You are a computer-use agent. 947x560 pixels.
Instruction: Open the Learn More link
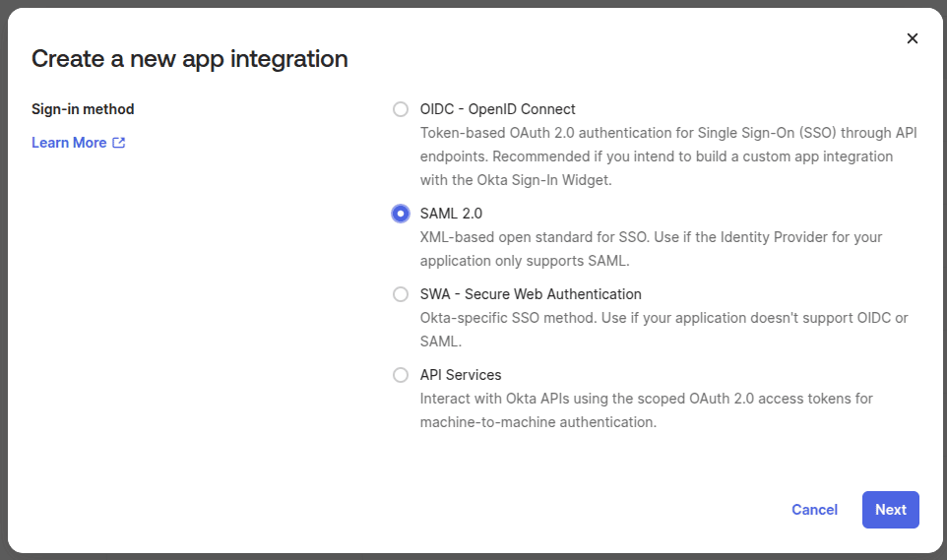click(69, 143)
